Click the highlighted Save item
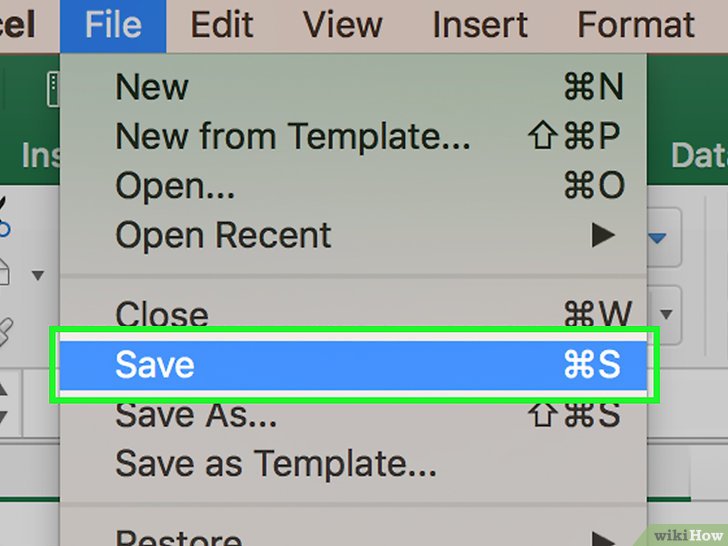This screenshot has height=546, width=728. pos(353,365)
